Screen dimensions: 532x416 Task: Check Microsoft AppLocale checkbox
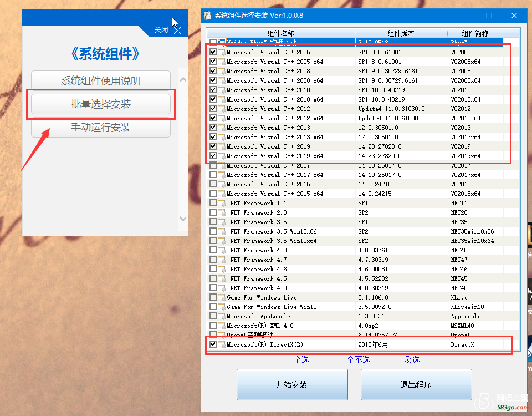click(213, 316)
